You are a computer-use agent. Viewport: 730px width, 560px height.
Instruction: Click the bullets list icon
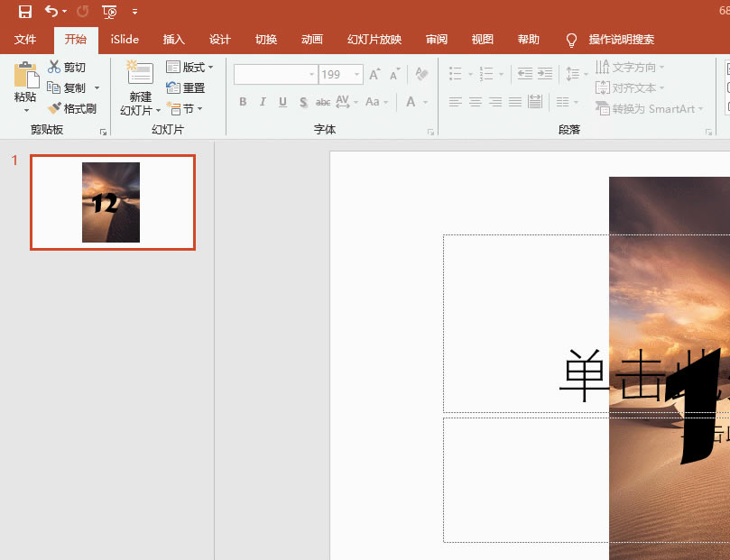click(456, 73)
